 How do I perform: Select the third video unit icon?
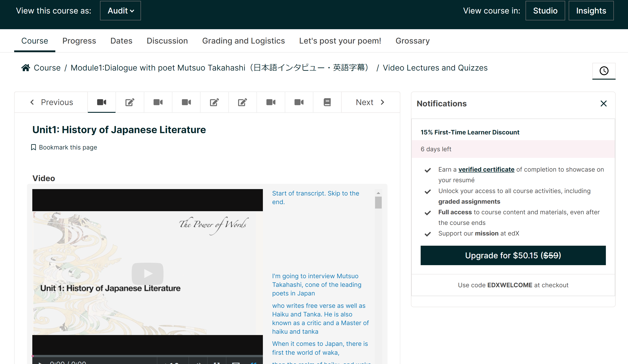[186, 102]
